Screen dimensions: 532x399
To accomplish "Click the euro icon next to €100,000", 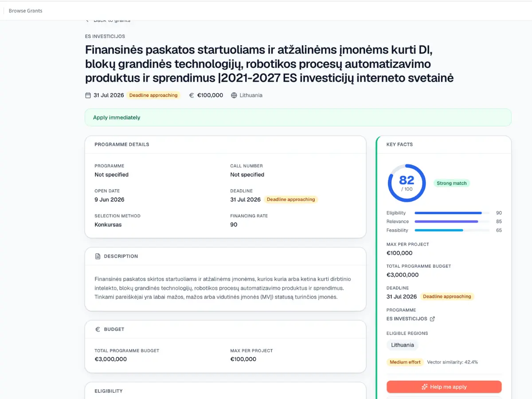I will click(x=192, y=95).
